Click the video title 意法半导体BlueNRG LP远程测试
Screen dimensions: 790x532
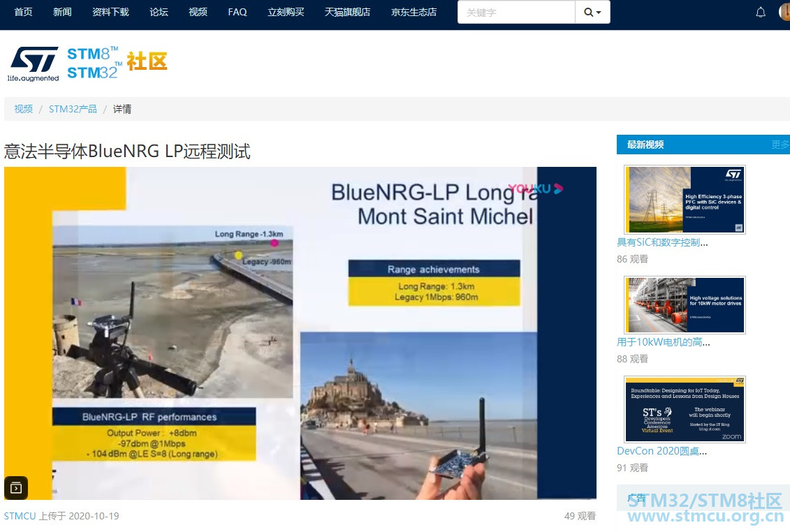click(127, 151)
